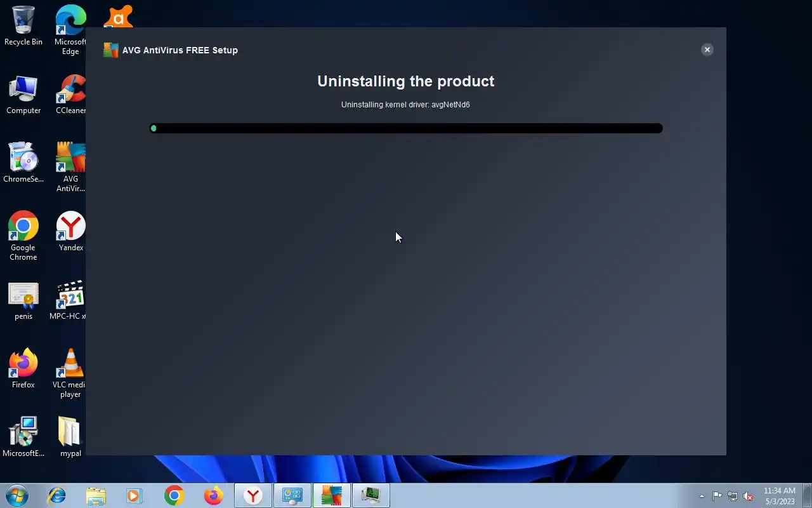Open network status tray icon
Image resolution: width=812 pixels, height=508 pixels.
coord(733,496)
